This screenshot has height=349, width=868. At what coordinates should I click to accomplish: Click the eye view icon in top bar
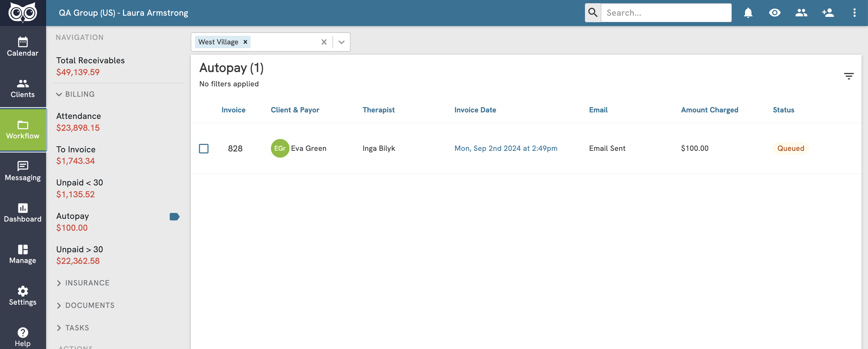(775, 12)
